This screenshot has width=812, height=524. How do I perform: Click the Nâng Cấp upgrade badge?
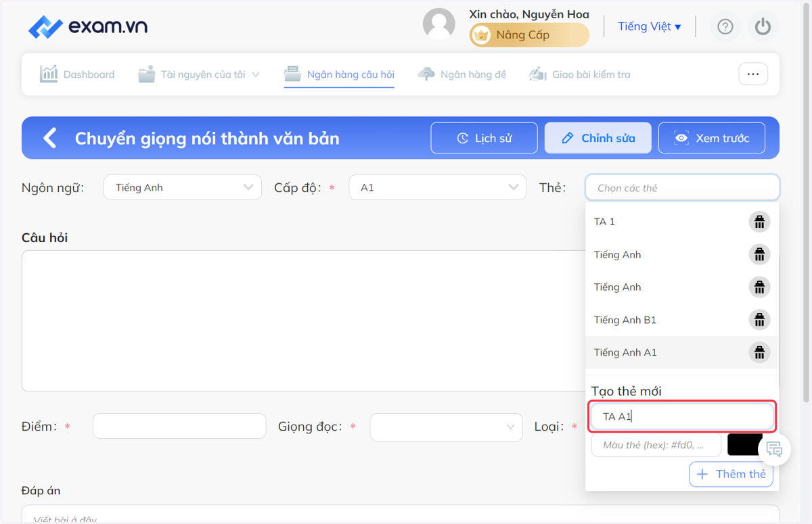(530, 35)
